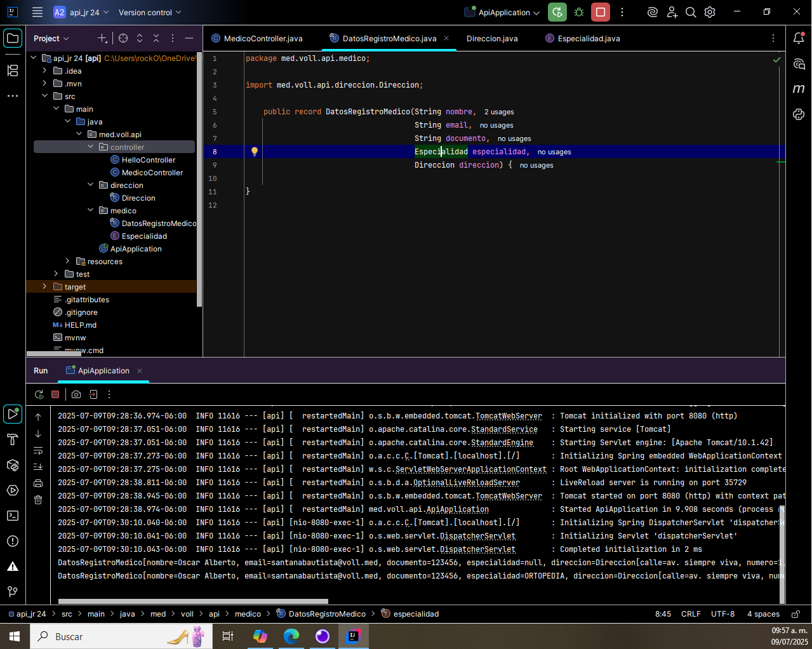Rerun ApiApplication from top toolbar
The width and height of the screenshot is (812, 649).
pos(557,12)
